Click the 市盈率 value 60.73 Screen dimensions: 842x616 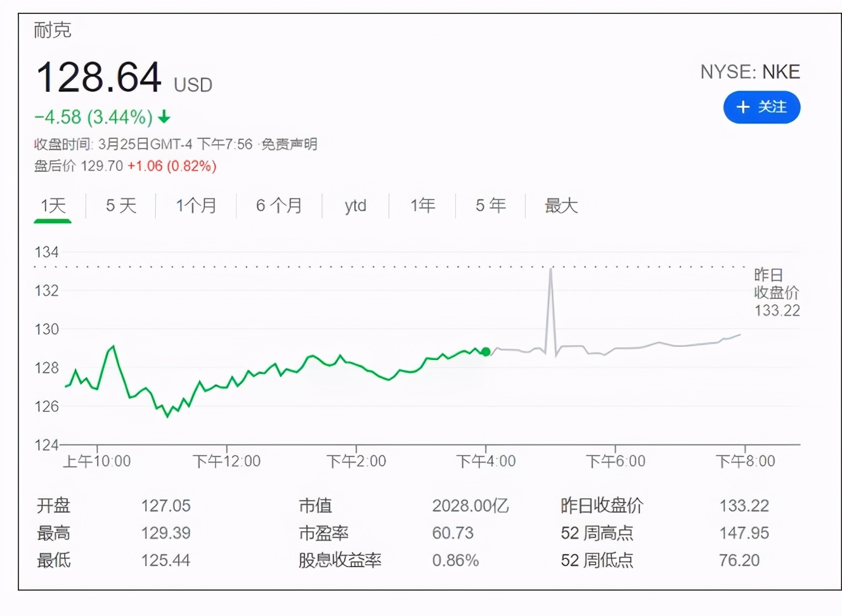click(451, 533)
